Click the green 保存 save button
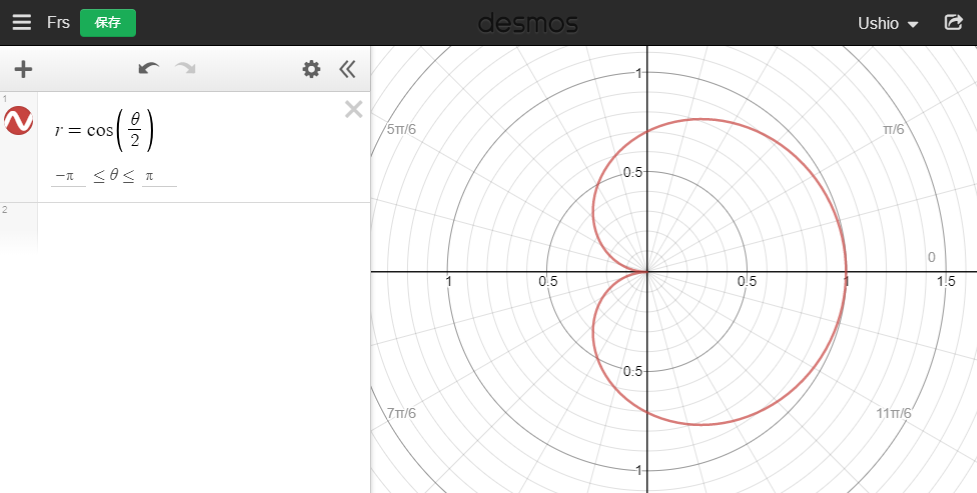The width and height of the screenshot is (977, 493). [108, 22]
